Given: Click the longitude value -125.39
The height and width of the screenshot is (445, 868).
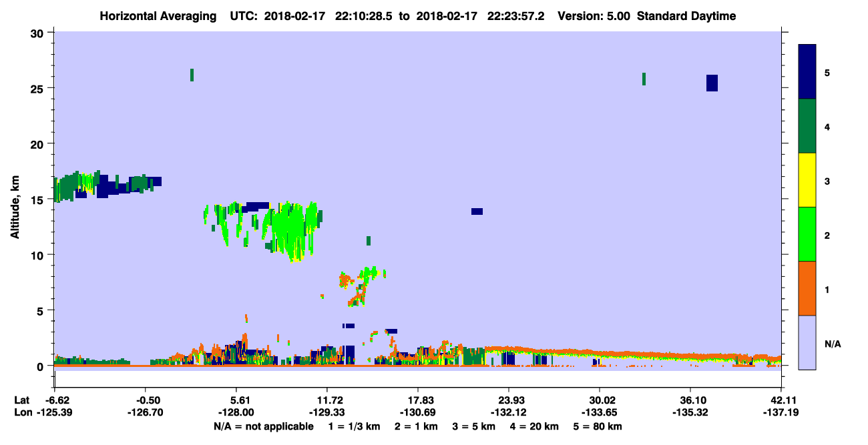Looking at the screenshot, I should tap(55, 412).
